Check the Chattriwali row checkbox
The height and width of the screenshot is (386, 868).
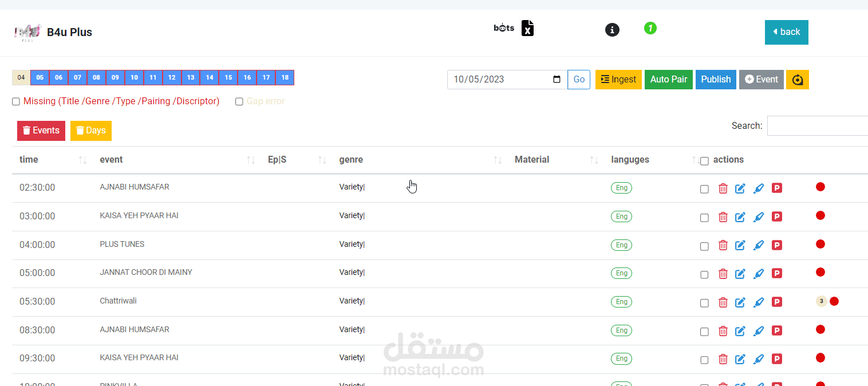coord(704,303)
